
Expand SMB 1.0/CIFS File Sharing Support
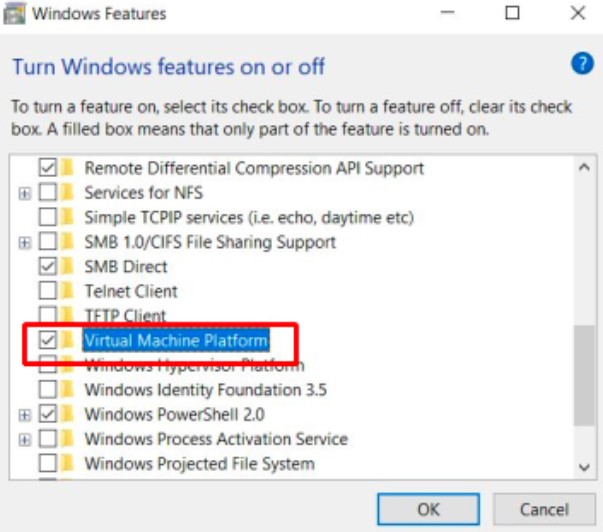(x=25, y=242)
